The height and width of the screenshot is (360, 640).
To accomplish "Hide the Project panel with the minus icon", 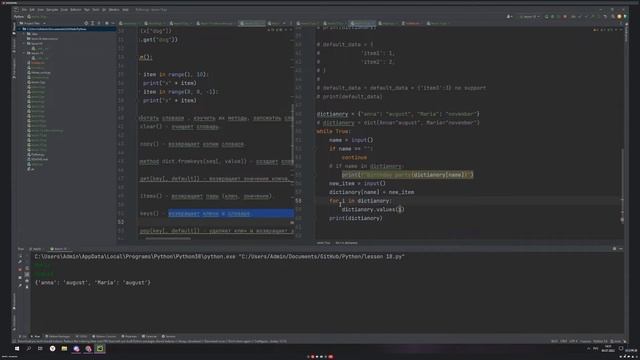I will click(x=113, y=23).
